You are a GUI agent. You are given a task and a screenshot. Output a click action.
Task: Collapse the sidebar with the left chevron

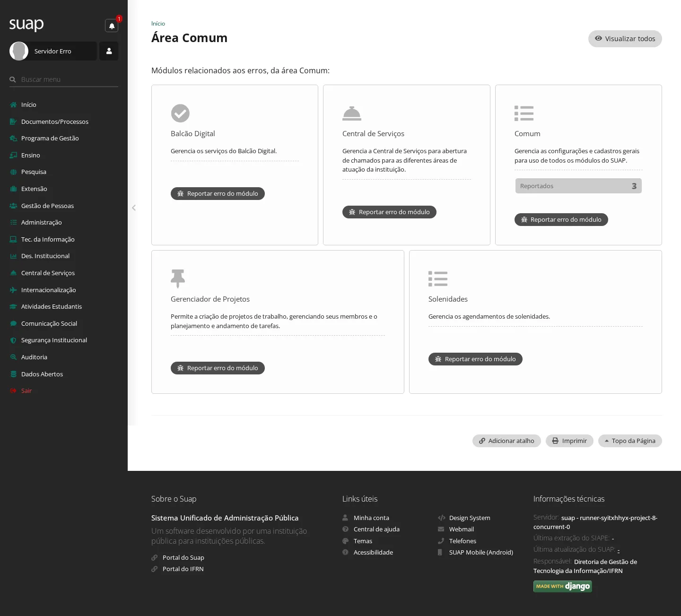click(x=134, y=208)
